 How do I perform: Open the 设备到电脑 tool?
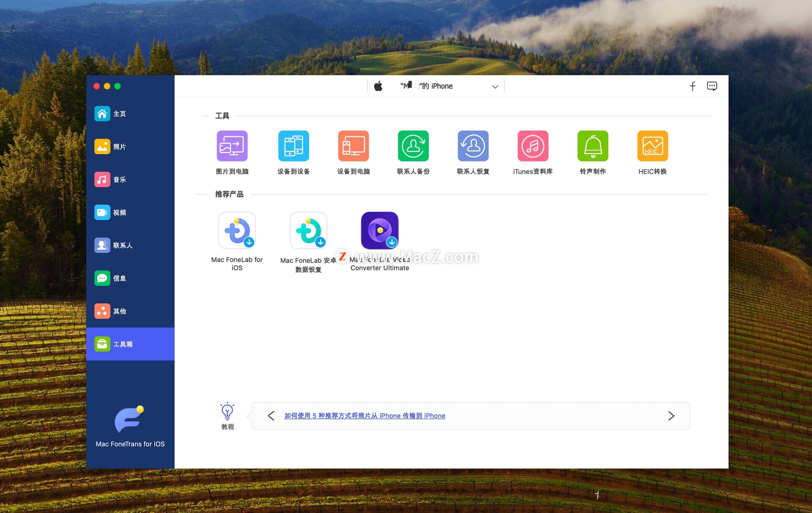(354, 146)
